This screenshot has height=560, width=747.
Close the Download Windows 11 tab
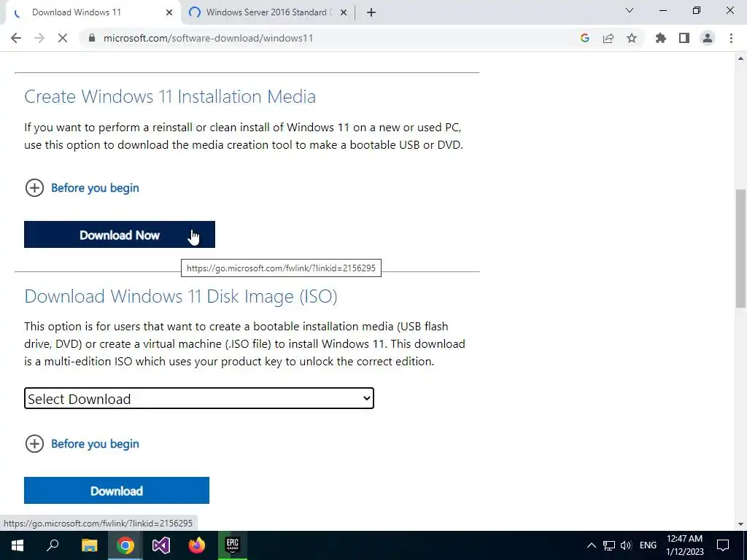pyautogui.click(x=169, y=12)
